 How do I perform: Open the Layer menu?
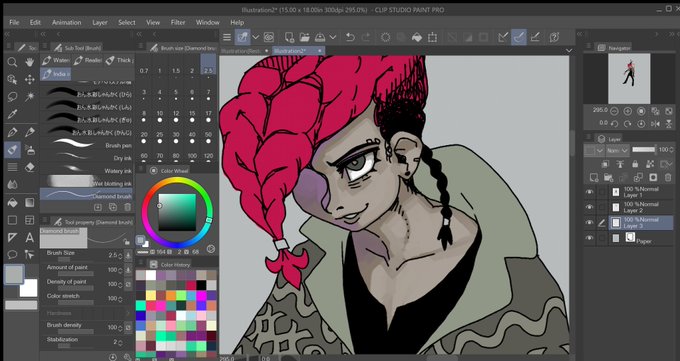coord(100,23)
